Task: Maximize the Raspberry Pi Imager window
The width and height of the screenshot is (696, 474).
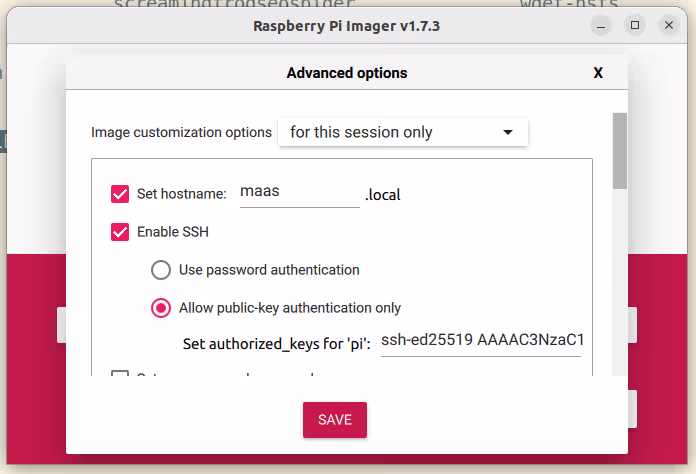Action: point(635,25)
